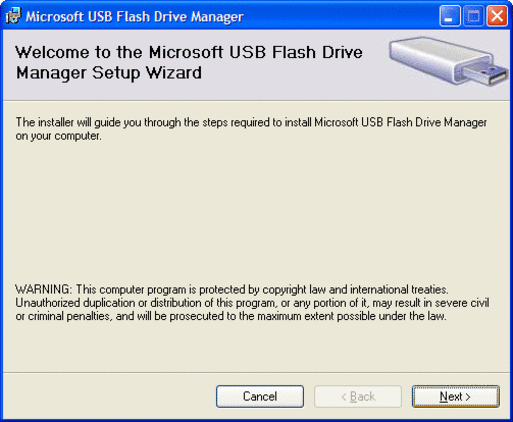Close the setup wizard with X
This screenshot has height=422, width=513.
[497, 16]
